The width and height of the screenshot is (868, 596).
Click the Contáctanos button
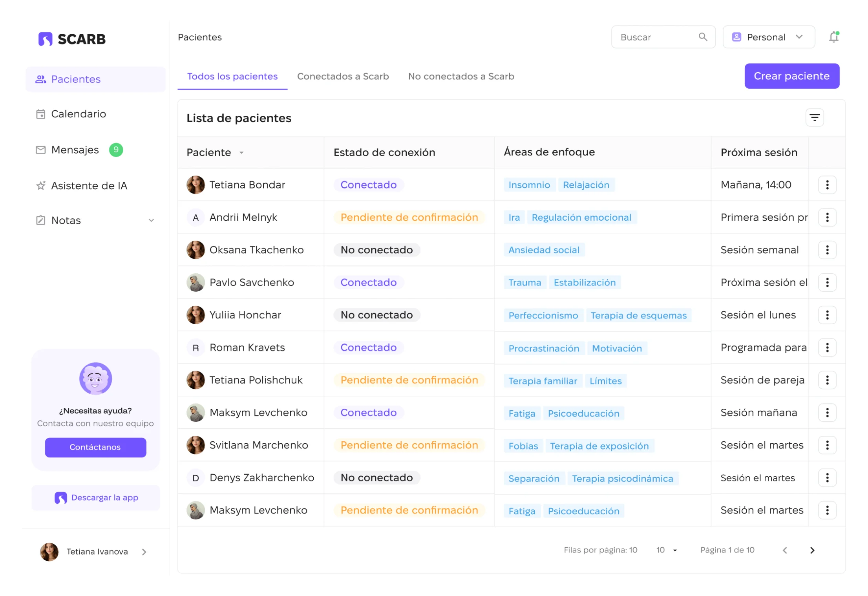95,447
